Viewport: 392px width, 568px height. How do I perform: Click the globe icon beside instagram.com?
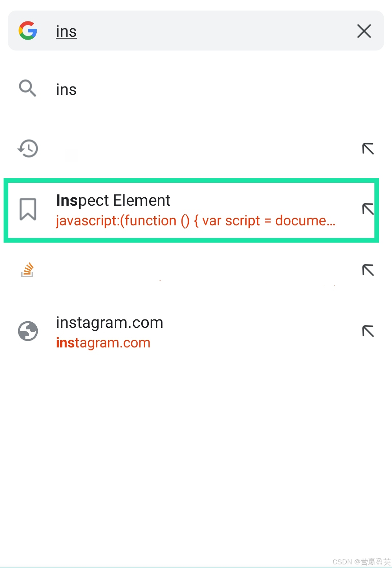point(28,331)
